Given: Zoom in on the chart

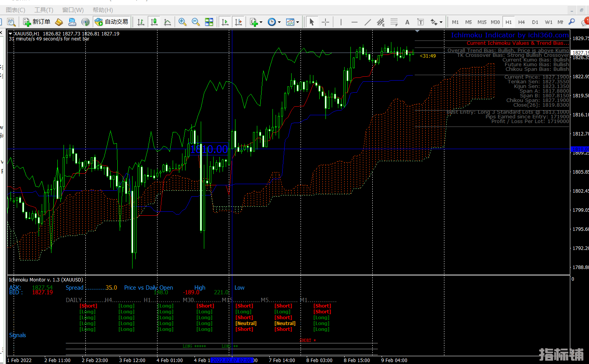Looking at the screenshot, I should pyautogui.click(x=182, y=22).
